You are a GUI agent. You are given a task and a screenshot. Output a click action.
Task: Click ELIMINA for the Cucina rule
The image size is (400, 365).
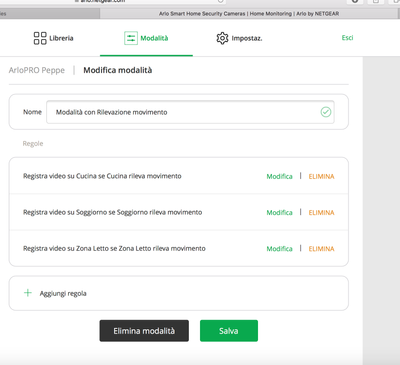[x=321, y=176]
